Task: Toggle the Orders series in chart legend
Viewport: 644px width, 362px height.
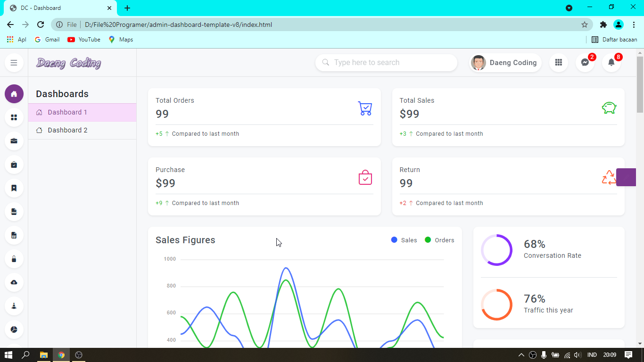Action: click(439, 240)
